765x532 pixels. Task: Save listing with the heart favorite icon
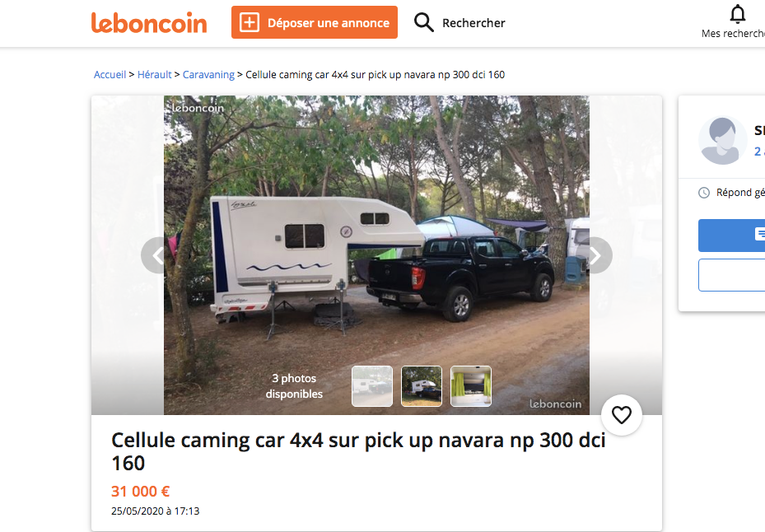point(622,415)
